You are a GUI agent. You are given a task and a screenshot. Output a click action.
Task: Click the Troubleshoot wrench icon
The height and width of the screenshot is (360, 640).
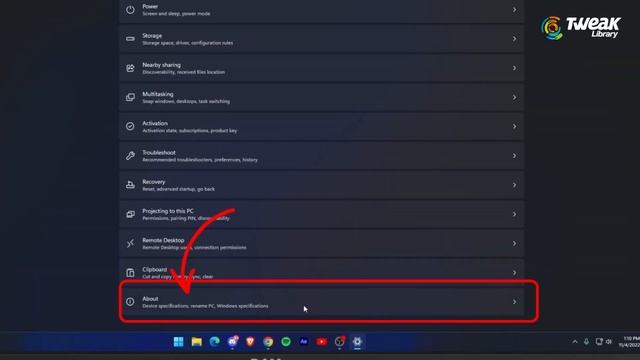click(130, 156)
